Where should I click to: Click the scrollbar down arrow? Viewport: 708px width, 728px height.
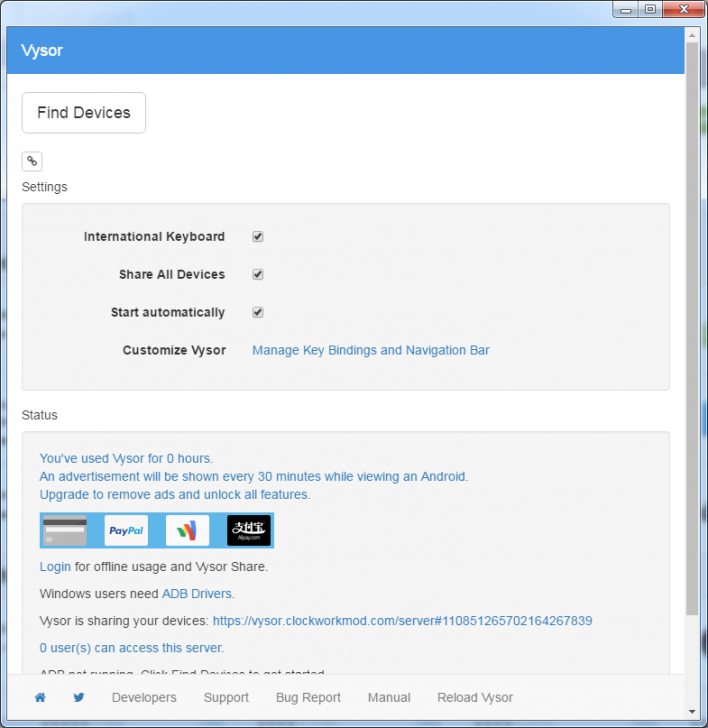(x=692, y=711)
